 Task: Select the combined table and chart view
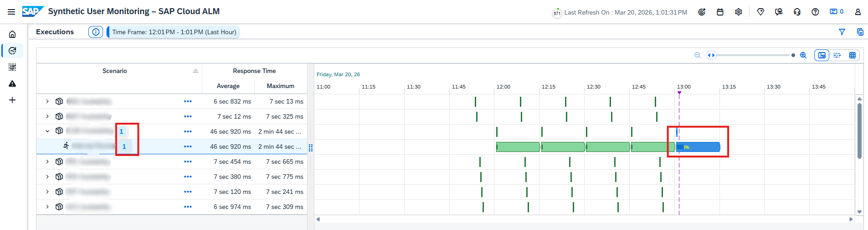822,55
